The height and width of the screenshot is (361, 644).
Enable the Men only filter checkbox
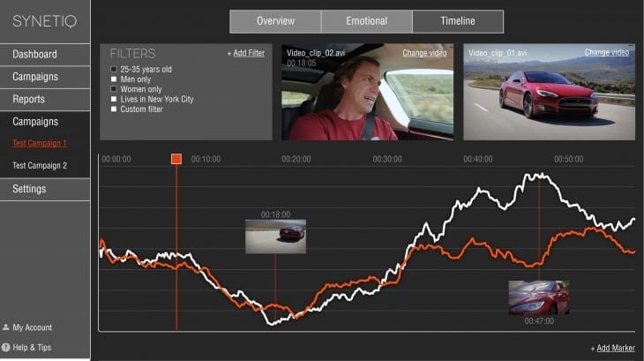114,79
